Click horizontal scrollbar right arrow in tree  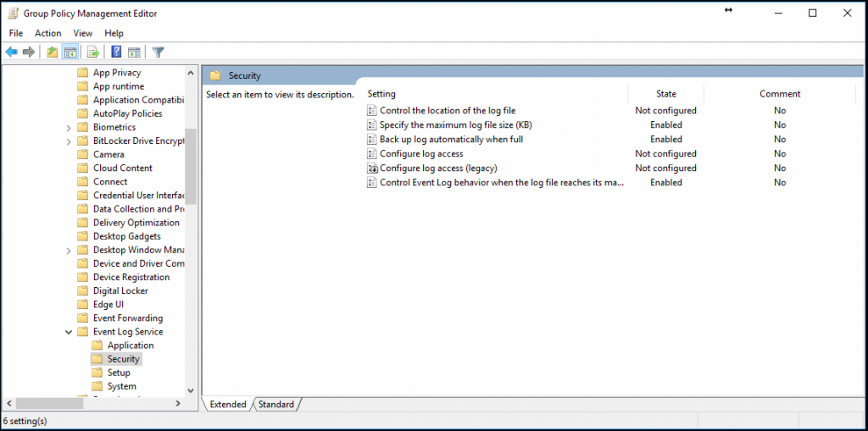(x=178, y=404)
